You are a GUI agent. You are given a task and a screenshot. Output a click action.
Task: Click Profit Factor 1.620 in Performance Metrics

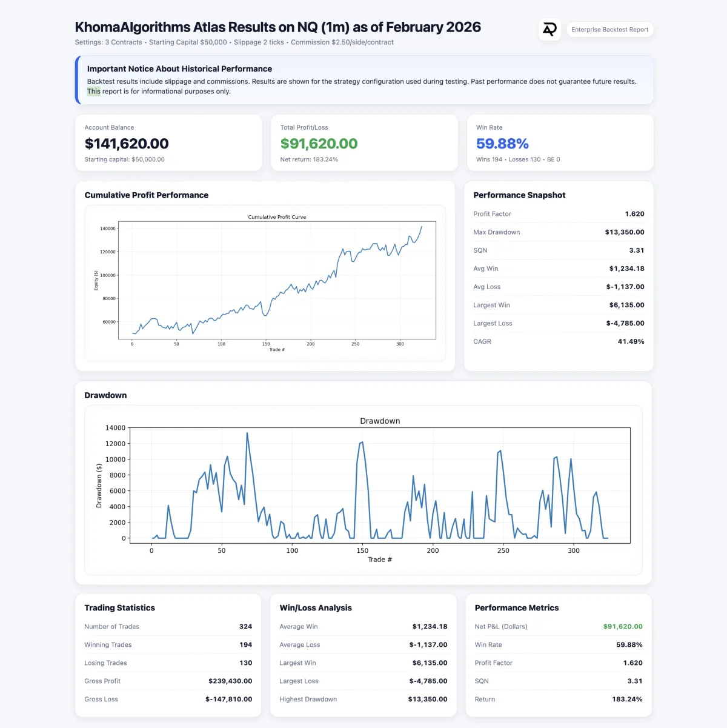[x=559, y=663]
